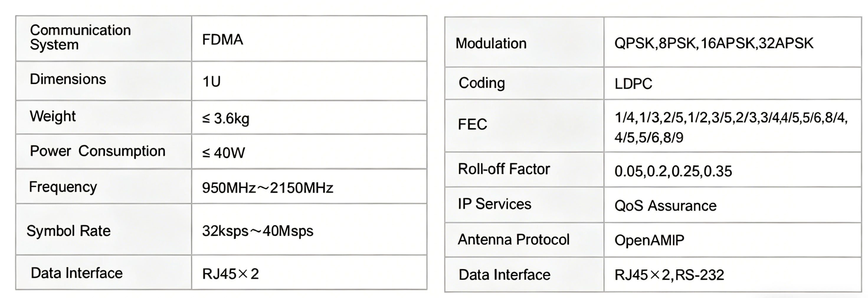Viewport: 868px width, 298px height.
Task: Select the ≤ 3.6kg weight value
Action: point(225,119)
